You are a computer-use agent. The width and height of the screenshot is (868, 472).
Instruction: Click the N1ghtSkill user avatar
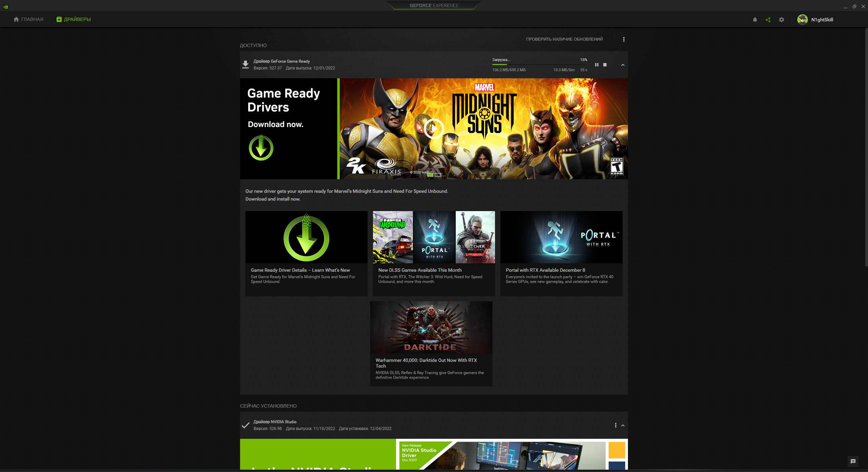tap(802, 20)
